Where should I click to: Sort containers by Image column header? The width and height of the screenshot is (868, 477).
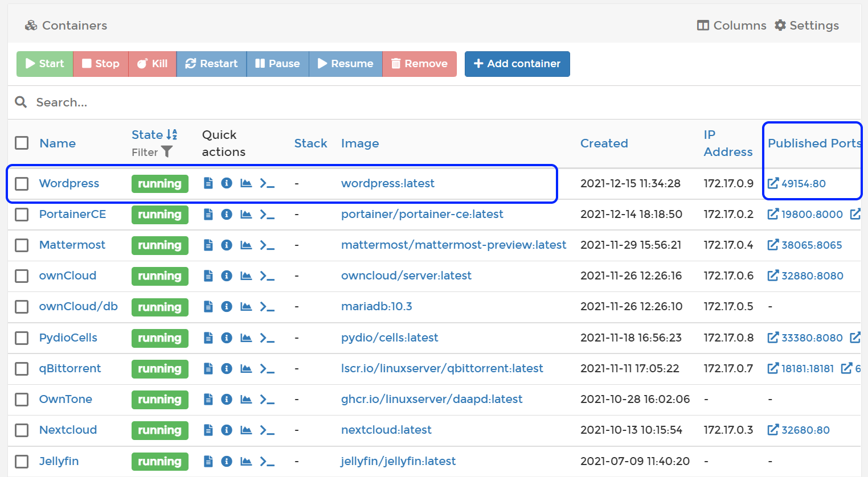point(359,143)
